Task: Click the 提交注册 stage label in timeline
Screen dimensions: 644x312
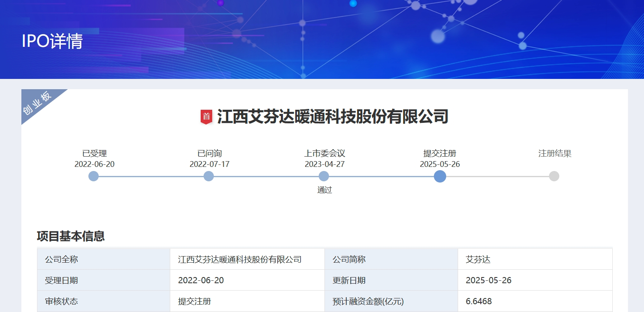Action: [x=440, y=153]
